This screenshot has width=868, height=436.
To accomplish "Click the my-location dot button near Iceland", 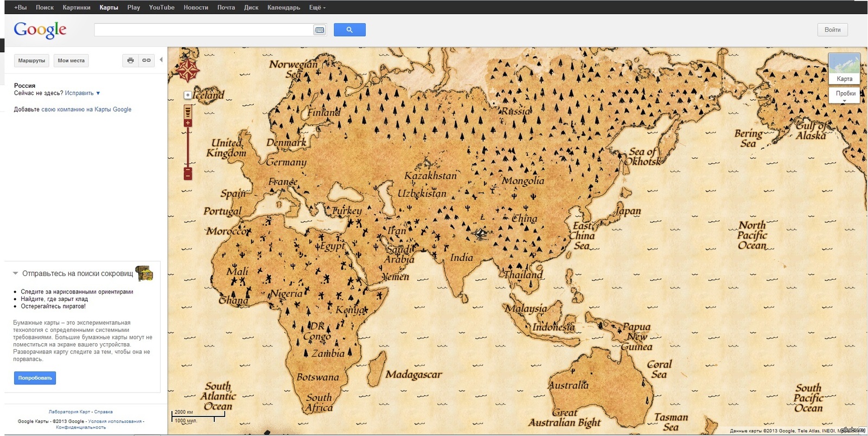I will click(188, 95).
